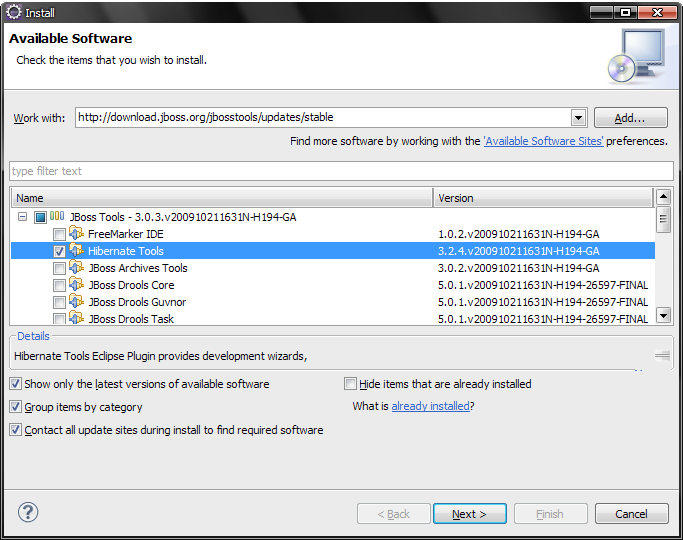Screen dimensions: 683x540
Task: Uncheck the Hibernate Tools checkbox
Action: 59,251
